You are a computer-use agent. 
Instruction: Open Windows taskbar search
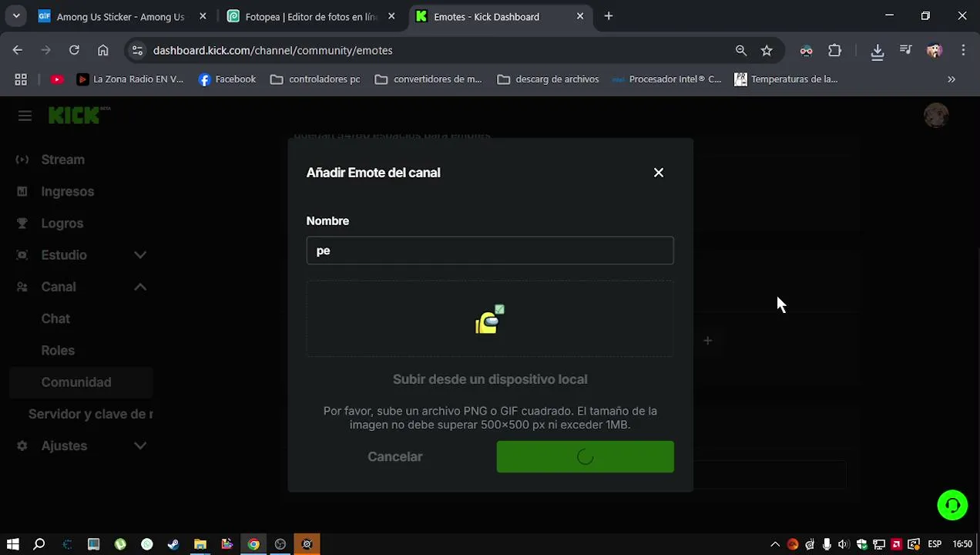click(39, 544)
